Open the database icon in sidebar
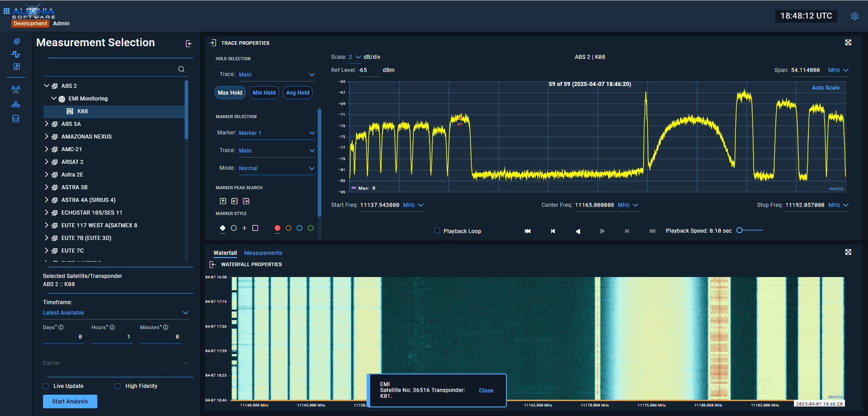Image resolution: width=868 pixels, height=416 pixels. [16, 119]
